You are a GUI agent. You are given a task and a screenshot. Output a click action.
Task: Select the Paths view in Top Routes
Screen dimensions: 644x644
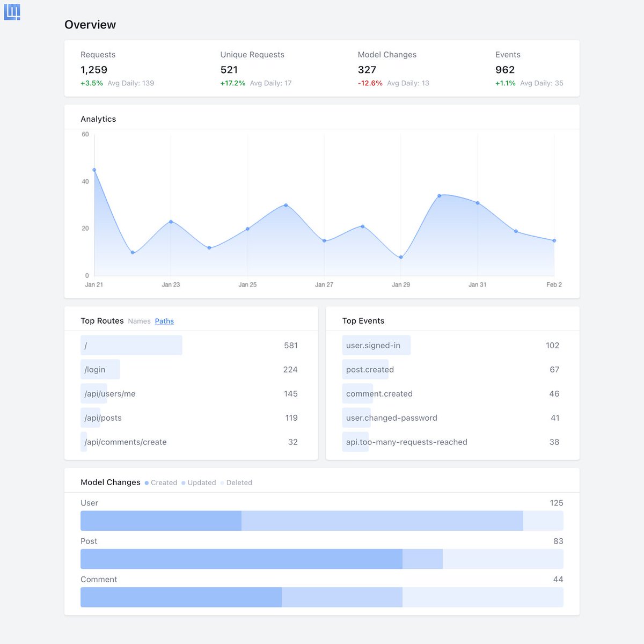164,321
